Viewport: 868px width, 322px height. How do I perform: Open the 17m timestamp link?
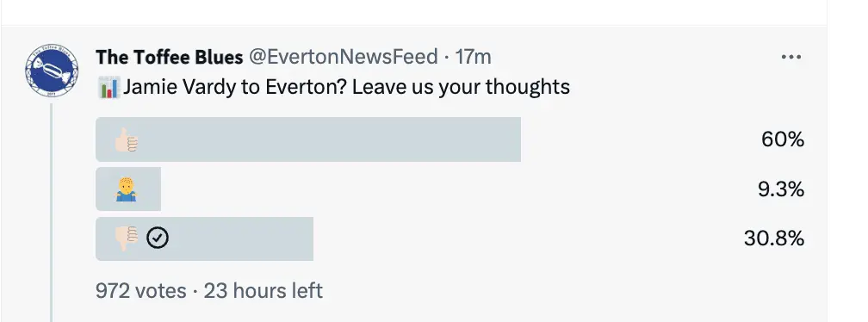(473, 57)
